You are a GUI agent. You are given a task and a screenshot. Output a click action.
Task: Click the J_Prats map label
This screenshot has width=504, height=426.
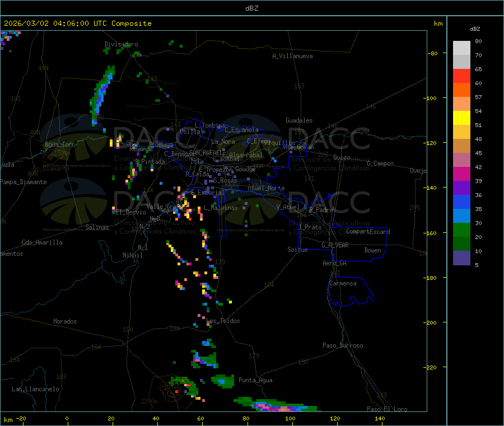pyautogui.click(x=310, y=227)
